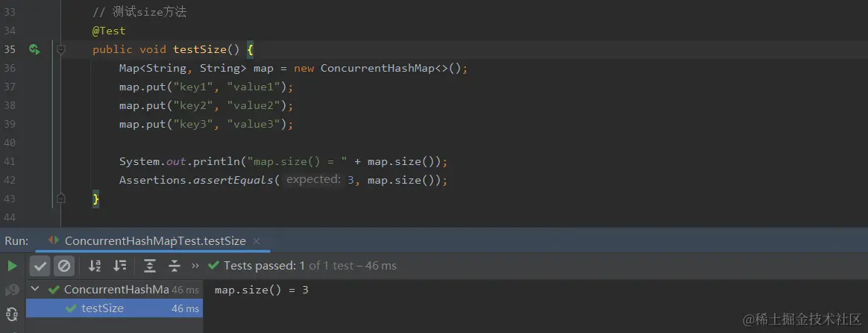Click the 46 ms duration beside ConcurrentHashMa
This screenshot has height=333, width=868.
click(x=186, y=290)
